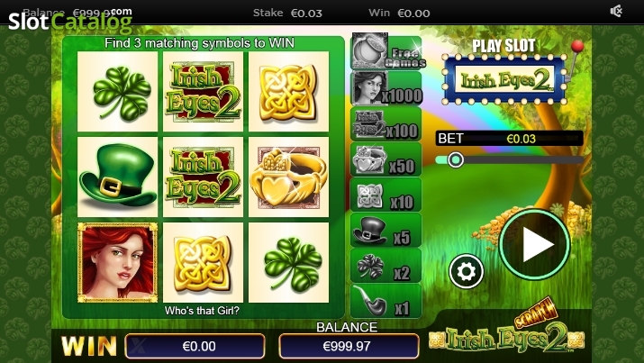Screen dimensions: 644x363
Task: Click the BET amount field
Action: [509, 139]
